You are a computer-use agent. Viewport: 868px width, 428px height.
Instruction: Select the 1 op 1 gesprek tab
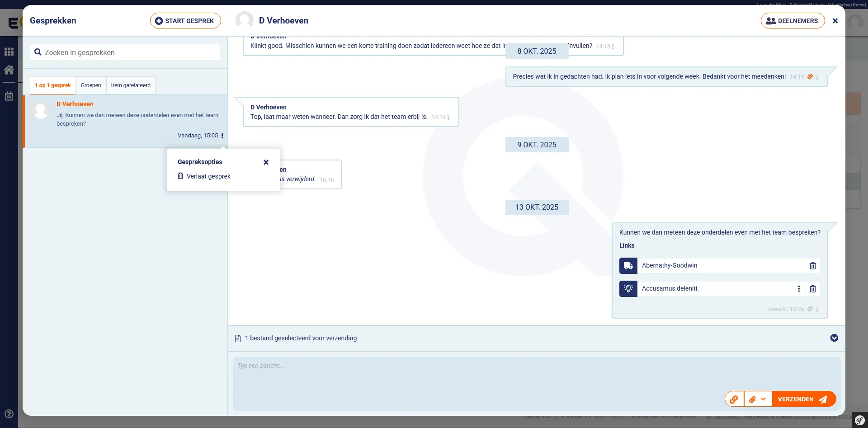click(53, 85)
